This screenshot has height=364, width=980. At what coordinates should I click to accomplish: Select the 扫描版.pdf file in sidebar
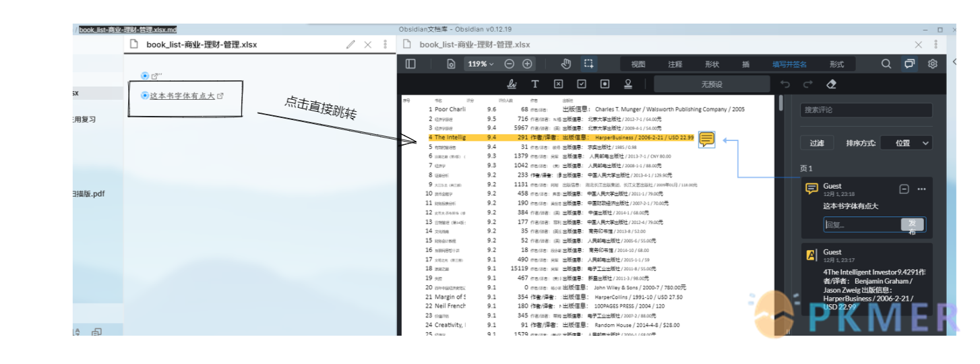(89, 193)
